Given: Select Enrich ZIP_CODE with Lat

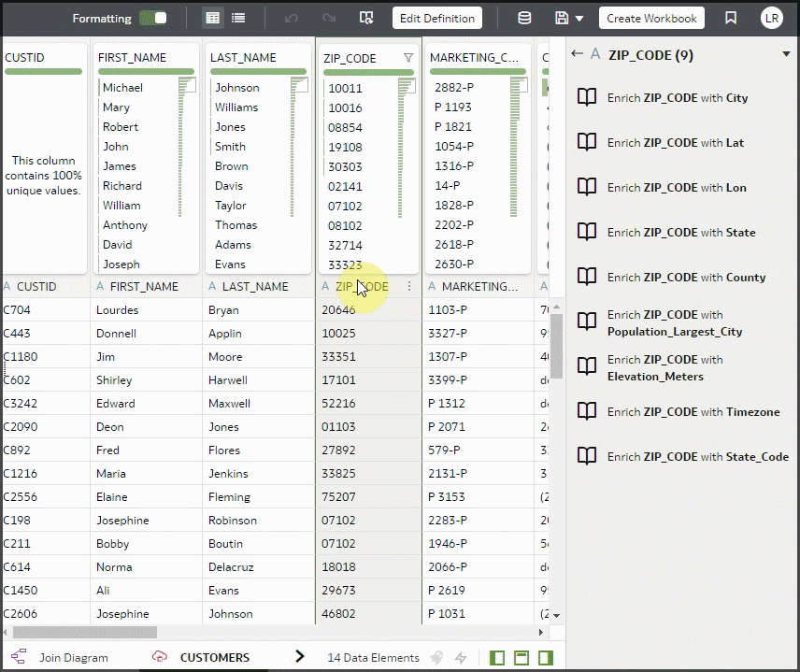Looking at the screenshot, I should (x=675, y=143).
